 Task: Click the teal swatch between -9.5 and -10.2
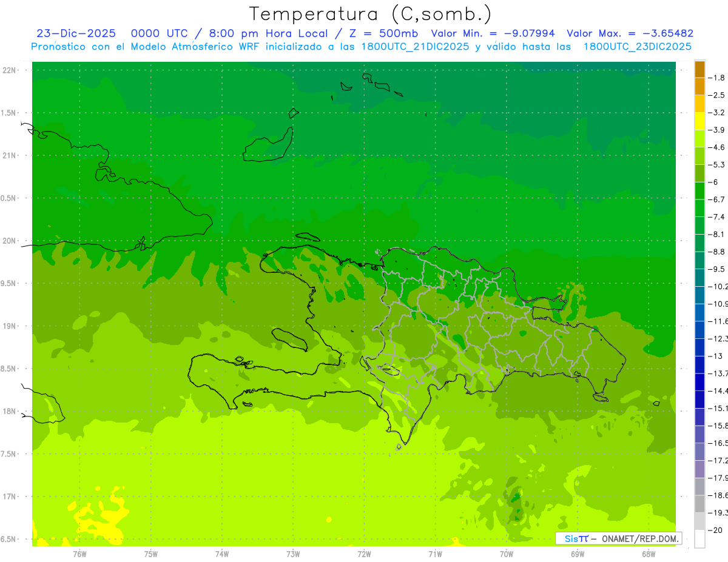pyautogui.click(x=699, y=278)
